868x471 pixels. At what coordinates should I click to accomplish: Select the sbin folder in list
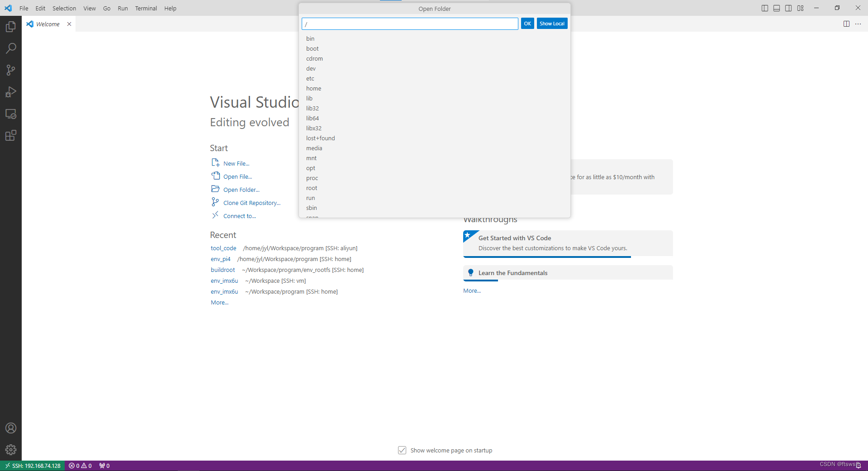[435, 208]
